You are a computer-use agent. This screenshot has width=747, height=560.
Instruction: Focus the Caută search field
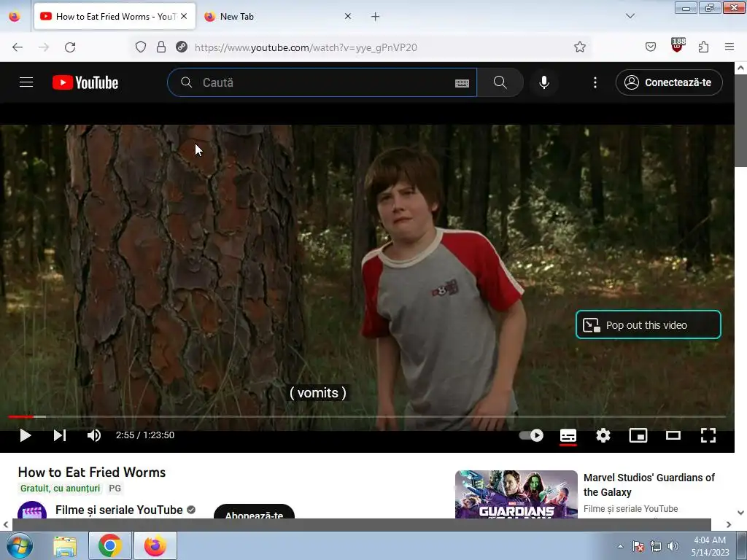click(x=322, y=82)
